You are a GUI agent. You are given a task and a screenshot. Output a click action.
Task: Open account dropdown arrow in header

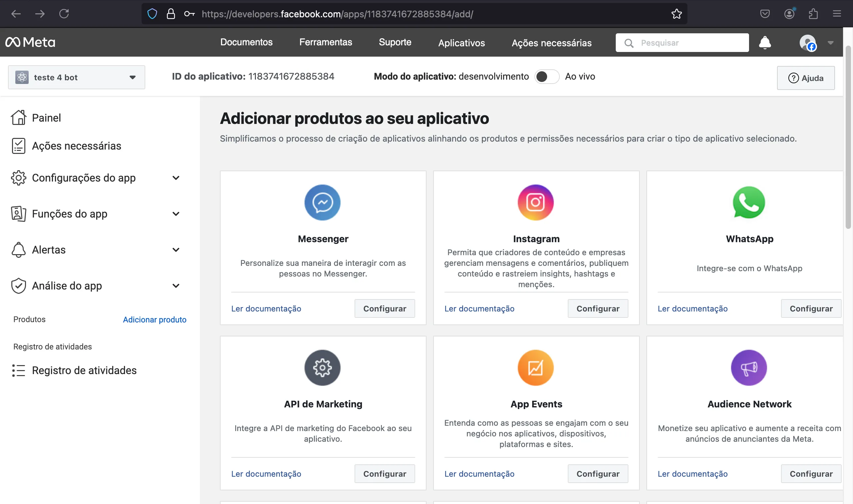coord(830,43)
